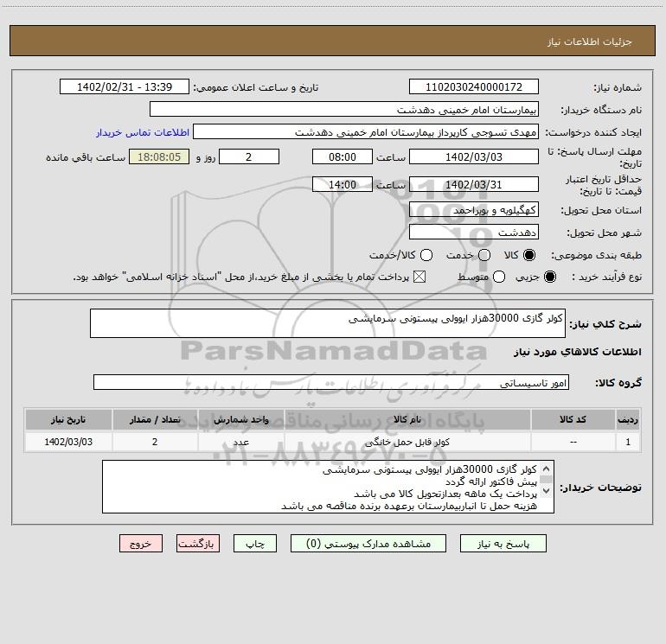Click the شرح کلی نیاز description box
The image size is (666, 644).
328,323
